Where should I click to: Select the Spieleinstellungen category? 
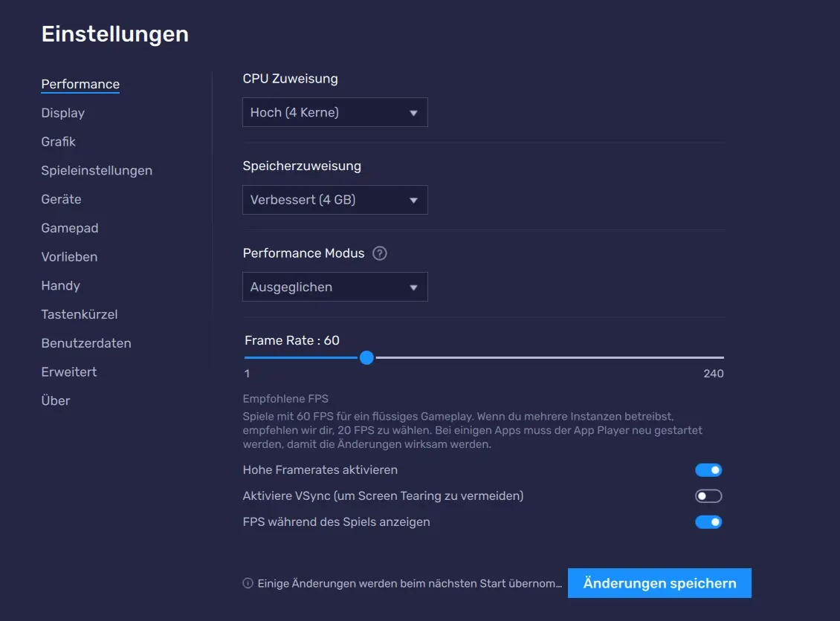point(97,170)
